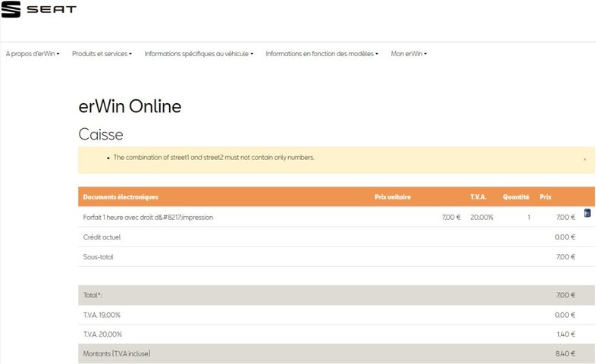Click the Caisse heading
This screenshot has width=596, height=364.
101,134
